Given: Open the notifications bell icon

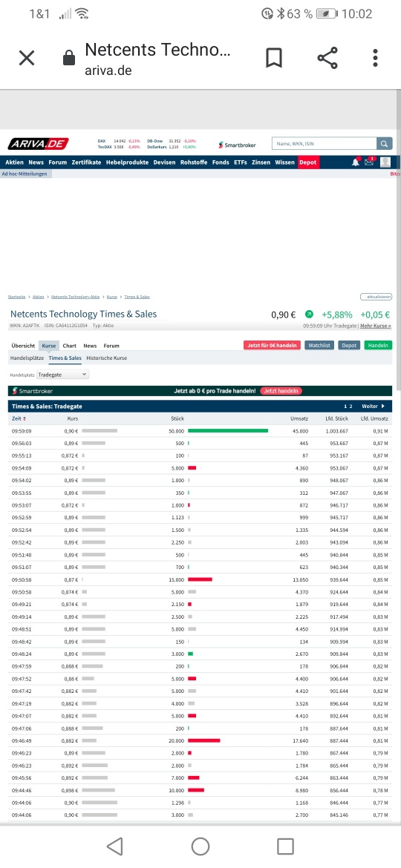Looking at the screenshot, I should click(x=356, y=162).
